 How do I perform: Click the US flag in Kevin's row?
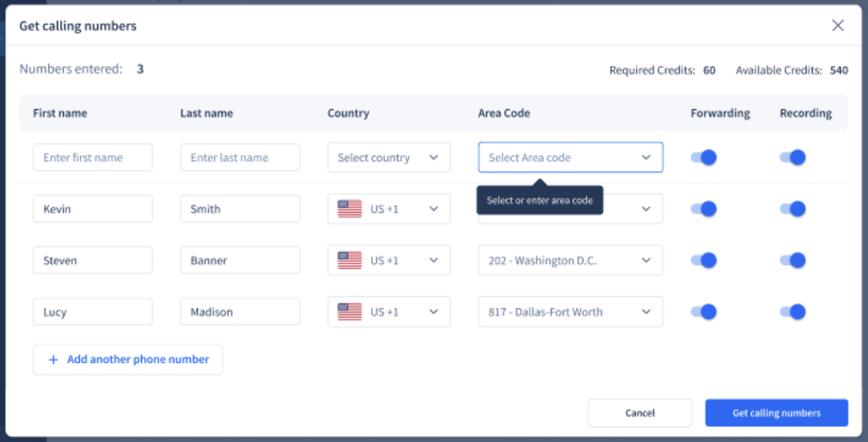tap(349, 209)
